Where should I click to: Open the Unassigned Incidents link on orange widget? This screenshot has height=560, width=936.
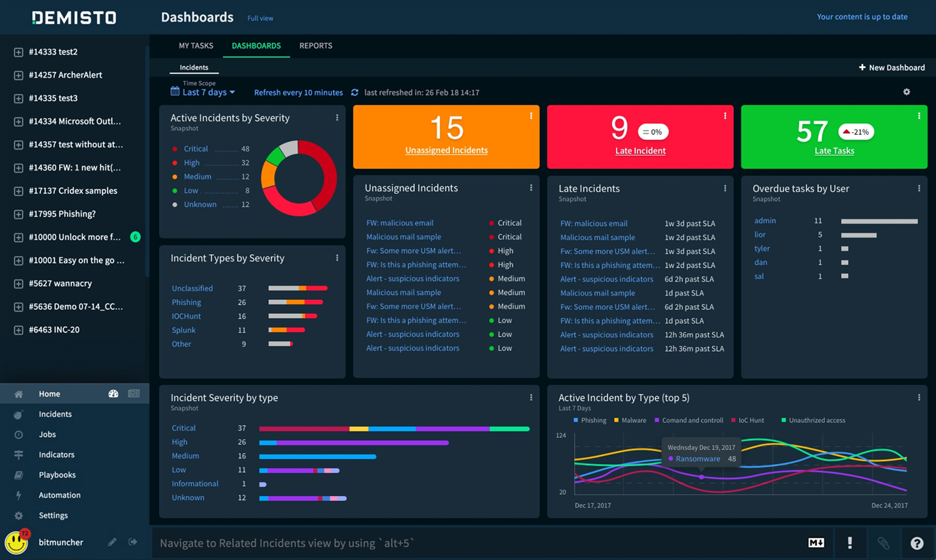coord(446,150)
